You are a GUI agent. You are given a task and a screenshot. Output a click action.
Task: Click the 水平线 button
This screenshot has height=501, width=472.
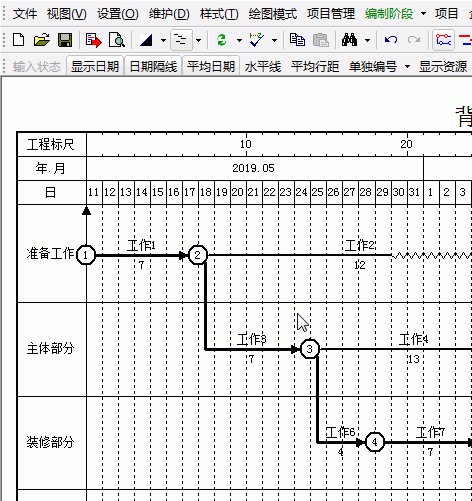click(x=263, y=66)
